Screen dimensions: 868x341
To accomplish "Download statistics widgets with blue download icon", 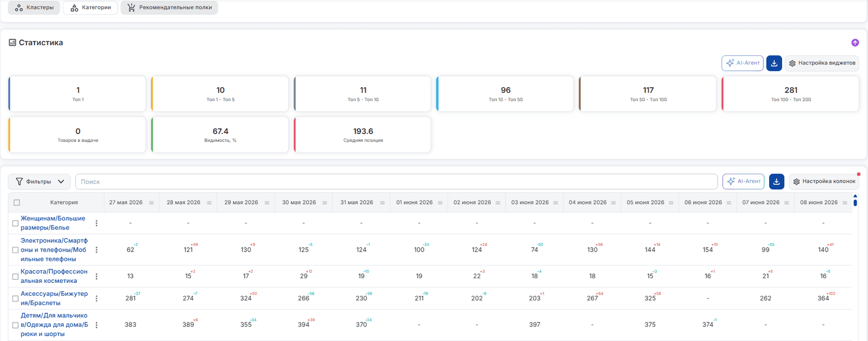I will pyautogui.click(x=774, y=63).
